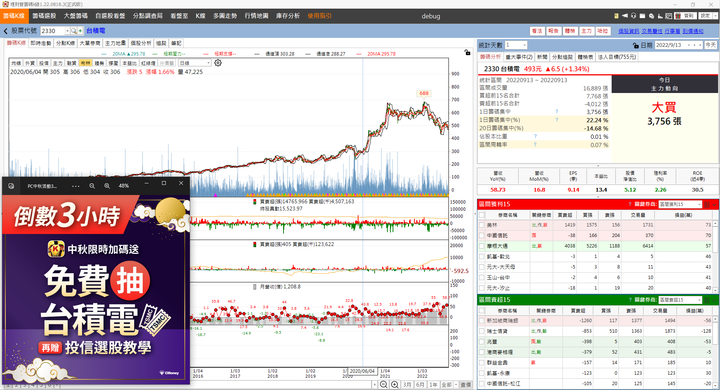Viewport: 720px width, 390px height.
Task: Switch to the 個股分析 tab
Action: tap(141, 43)
